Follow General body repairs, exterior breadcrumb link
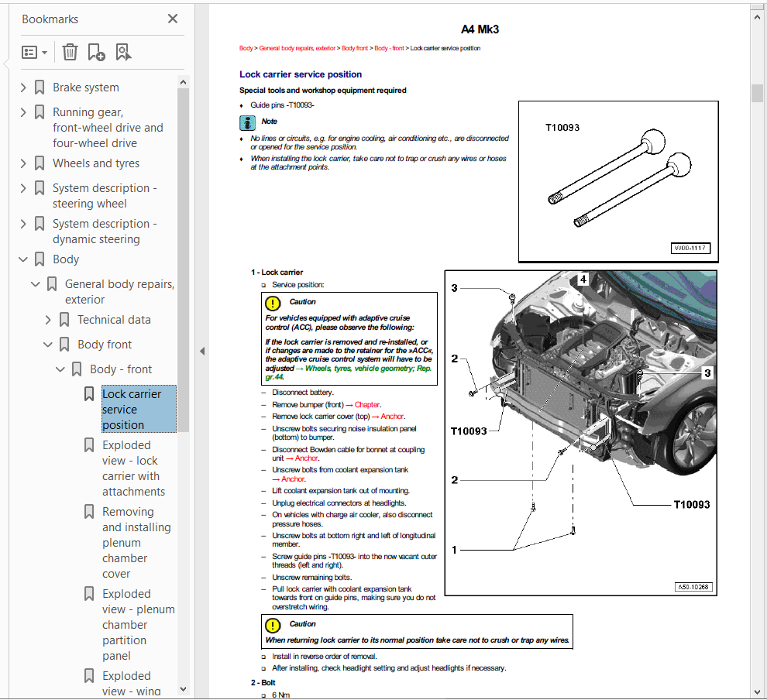Image resolution: width=767 pixels, height=700 pixels. click(298, 48)
